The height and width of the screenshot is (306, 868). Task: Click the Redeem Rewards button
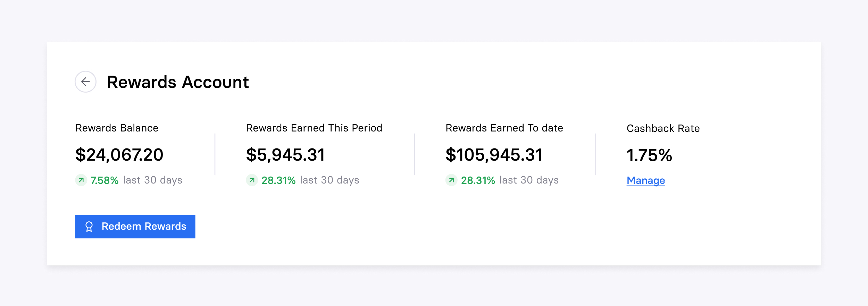(x=135, y=227)
